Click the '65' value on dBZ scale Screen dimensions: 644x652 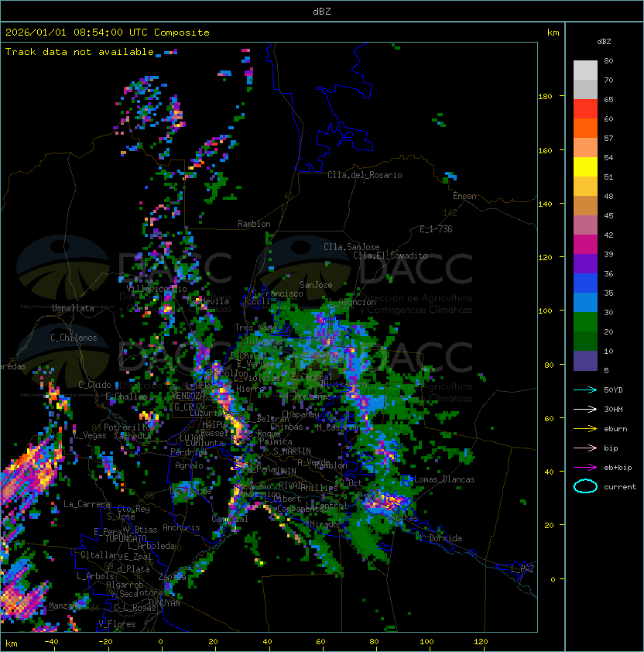click(608, 99)
